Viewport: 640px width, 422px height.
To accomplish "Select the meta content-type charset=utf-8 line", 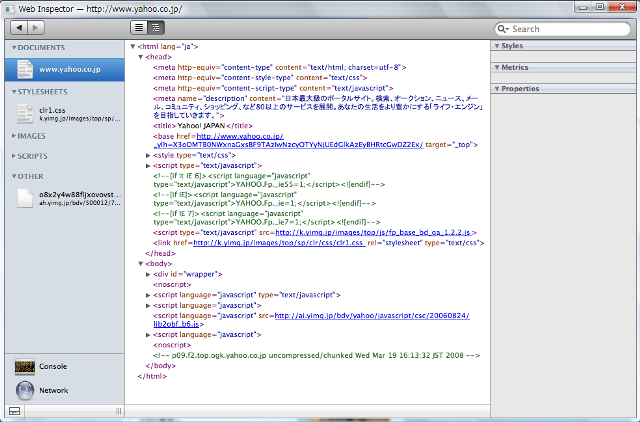I will click(x=280, y=67).
